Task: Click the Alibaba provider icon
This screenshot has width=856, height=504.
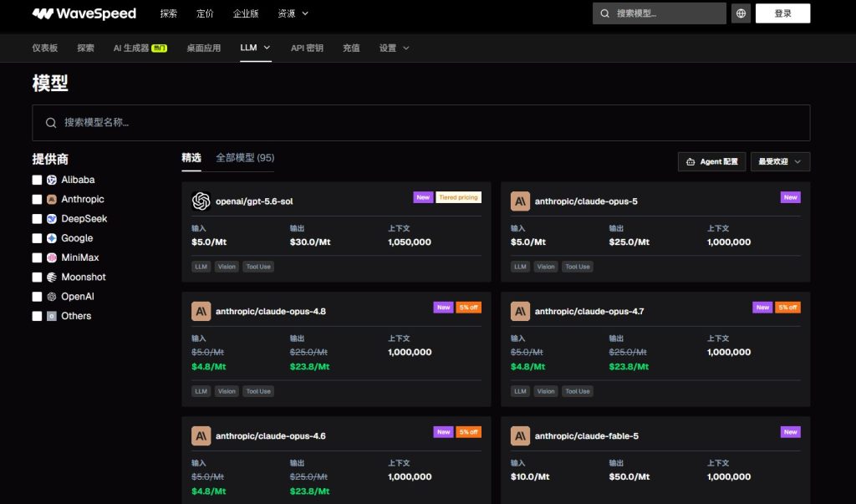Action: pos(52,180)
